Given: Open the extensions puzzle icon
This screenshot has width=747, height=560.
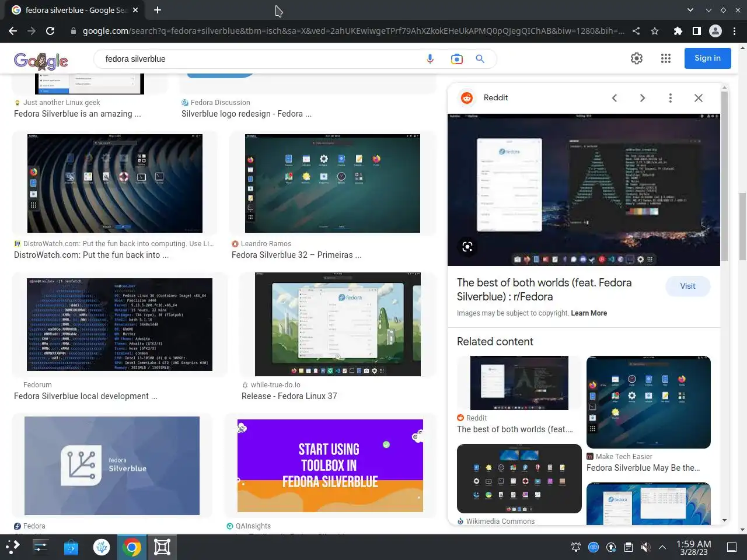Looking at the screenshot, I should click(x=678, y=31).
